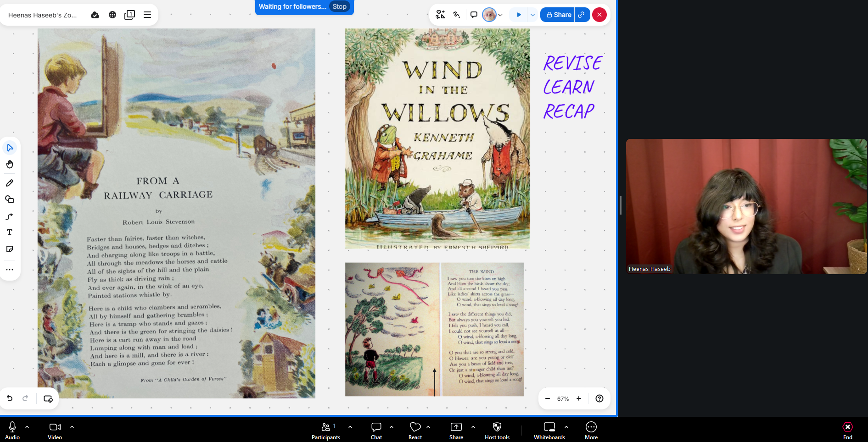This screenshot has height=442, width=868.
Task: Open the More meeting options
Action: coord(591,431)
